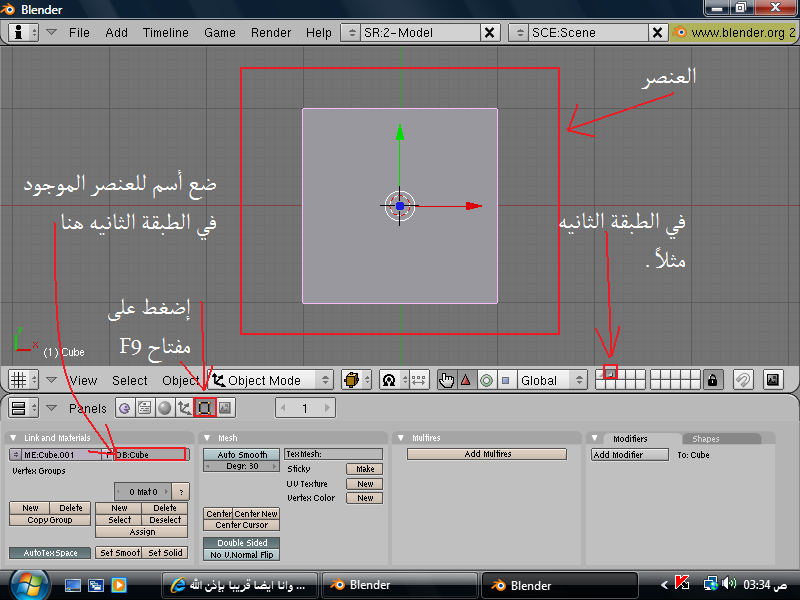Switch to the Object context buttons icon

click(184, 408)
